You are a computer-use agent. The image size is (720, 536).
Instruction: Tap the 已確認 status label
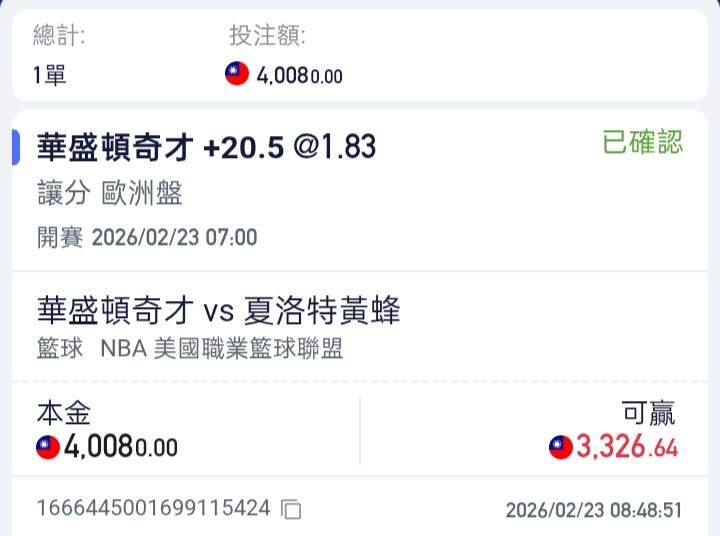[643, 143]
